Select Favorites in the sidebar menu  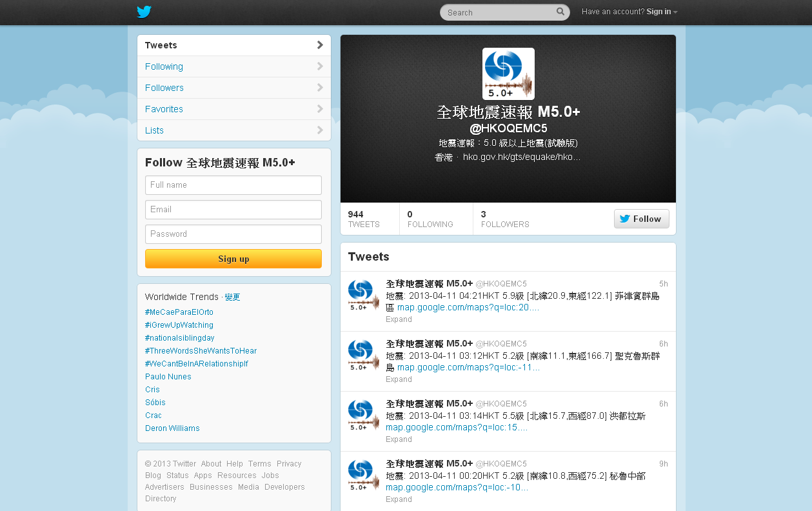click(x=234, y=109)
